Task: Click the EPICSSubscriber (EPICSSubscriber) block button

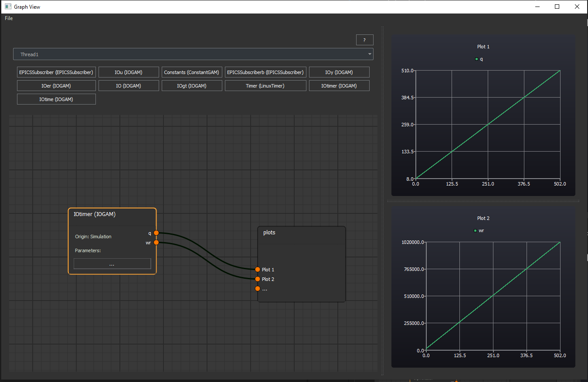Action: (x=56, y=72)
